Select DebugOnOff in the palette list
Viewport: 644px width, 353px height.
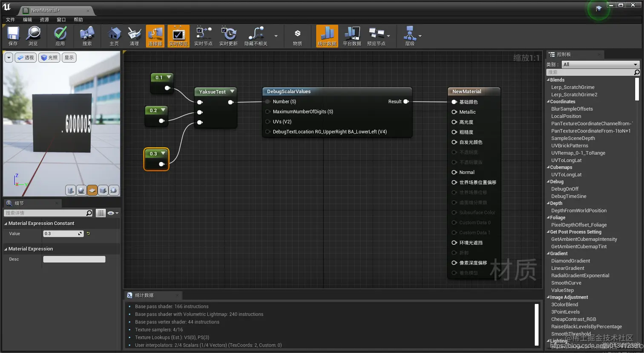tap(565, 189)
